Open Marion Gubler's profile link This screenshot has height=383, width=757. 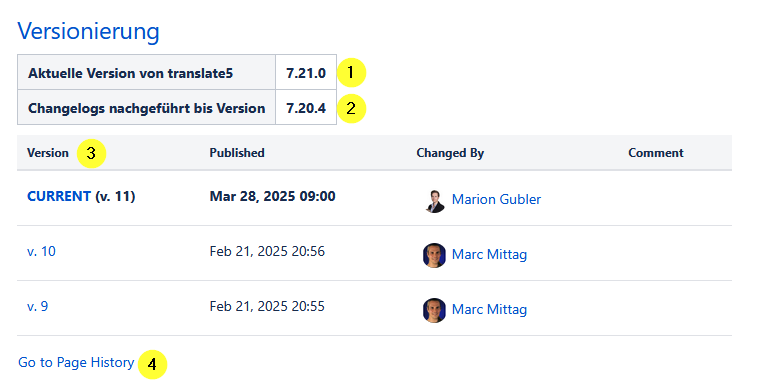pos(496,199)
